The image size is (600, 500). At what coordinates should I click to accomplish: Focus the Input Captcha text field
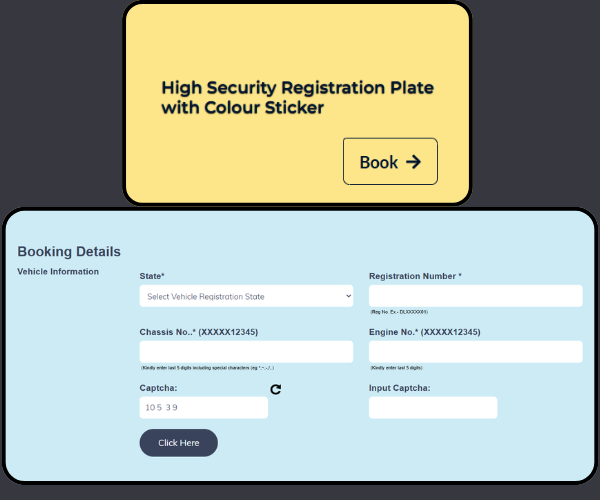(x=433, y=407)
